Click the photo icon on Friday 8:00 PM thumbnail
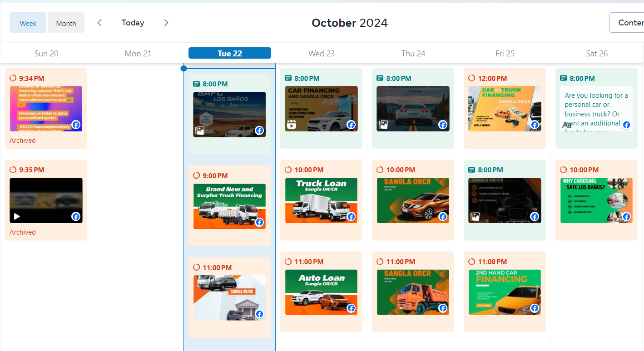644x351 pixels. coord(475,216)
